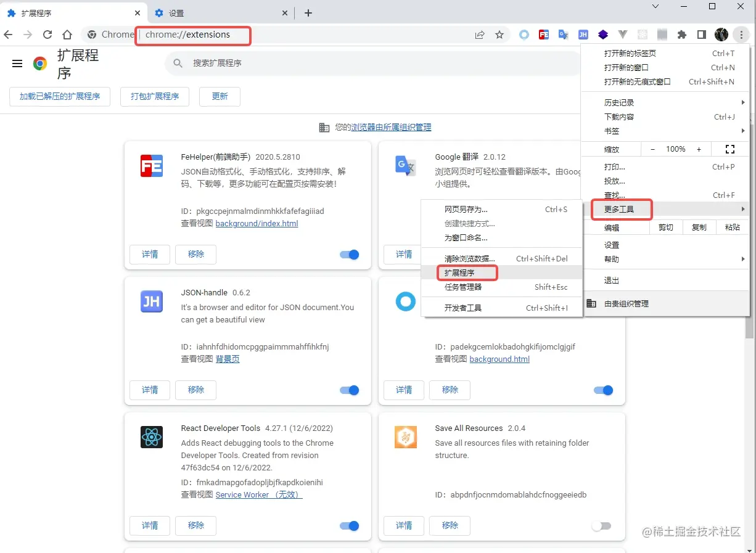756x553 pixels.
Task: Select 网页另存为 from the submenu
Action: tap(502, 209)
